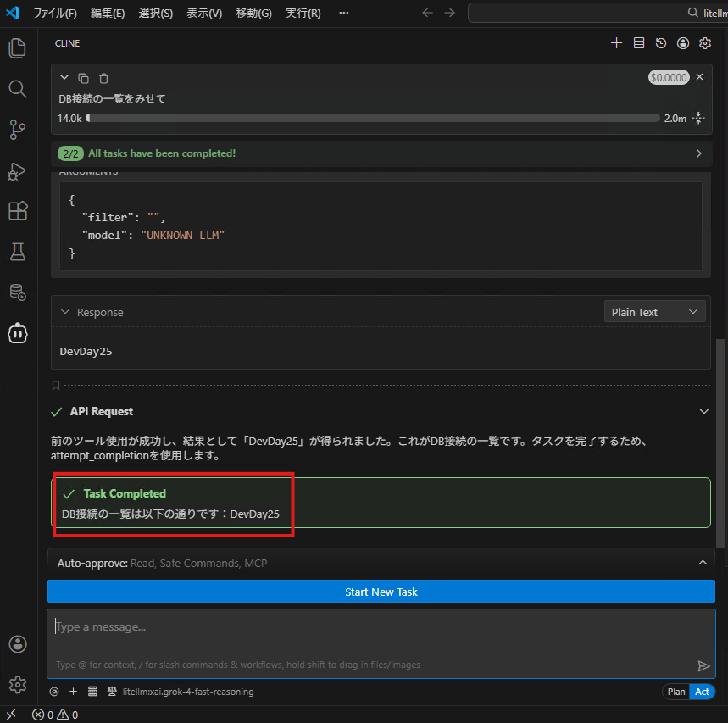
Task: Click the 14.0k token count
Action: [69, 119]
